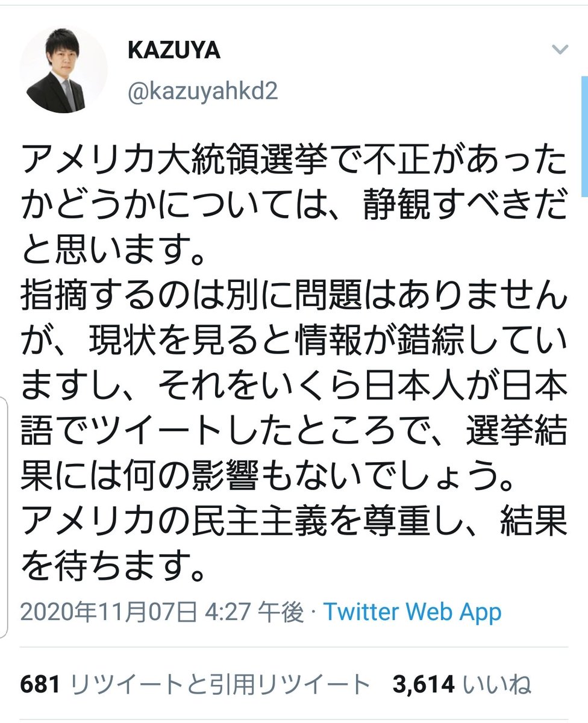Open the Twitter Web App source link

pos(413,613)
